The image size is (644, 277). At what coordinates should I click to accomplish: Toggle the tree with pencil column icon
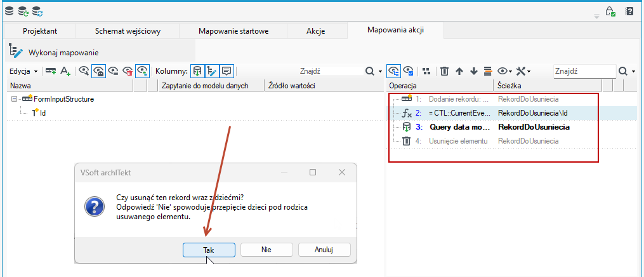tap(212, 71)
